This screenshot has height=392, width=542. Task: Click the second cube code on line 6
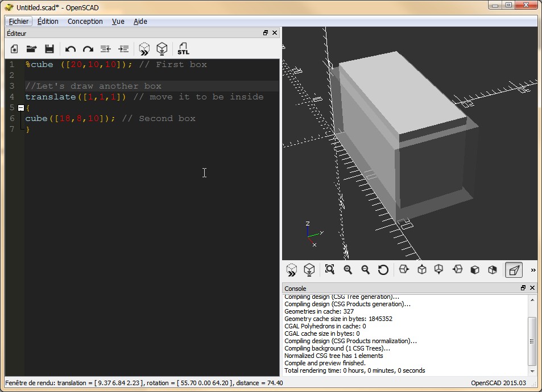(70, 119)
